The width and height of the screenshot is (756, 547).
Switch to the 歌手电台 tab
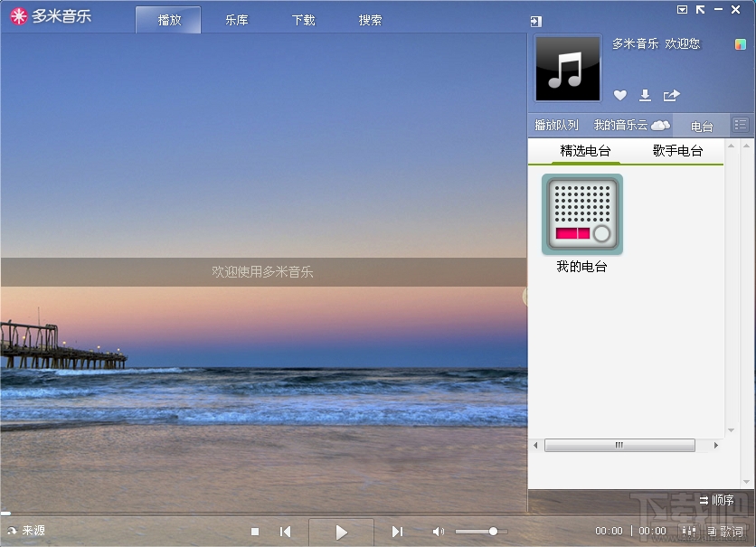tap(677, 151)
